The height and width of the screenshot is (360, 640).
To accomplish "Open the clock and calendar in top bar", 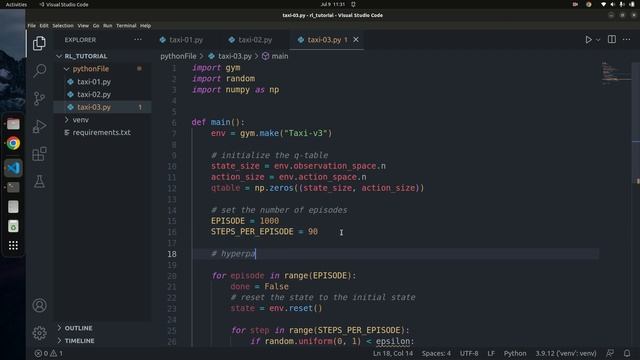I will tap(333, 4).
